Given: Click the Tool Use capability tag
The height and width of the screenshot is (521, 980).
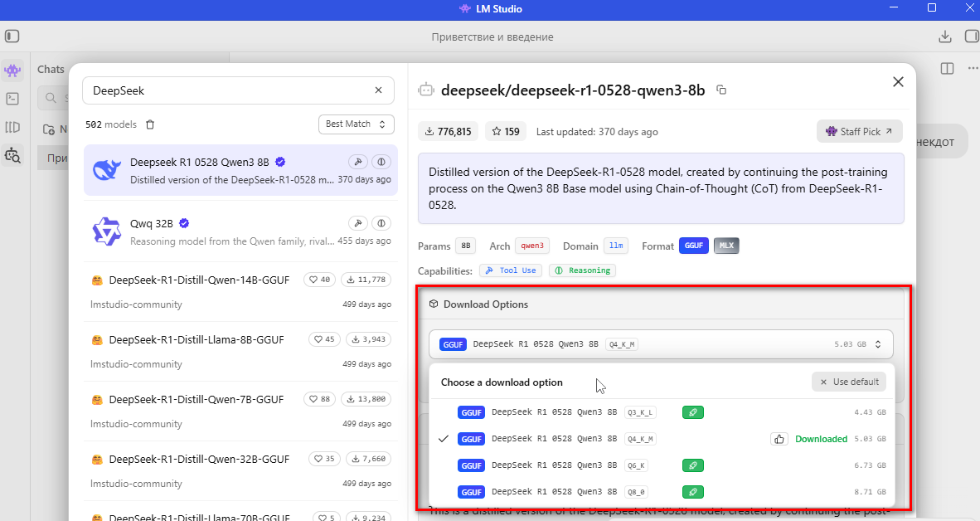Looking at the screenshot, I should pos(511,270).
